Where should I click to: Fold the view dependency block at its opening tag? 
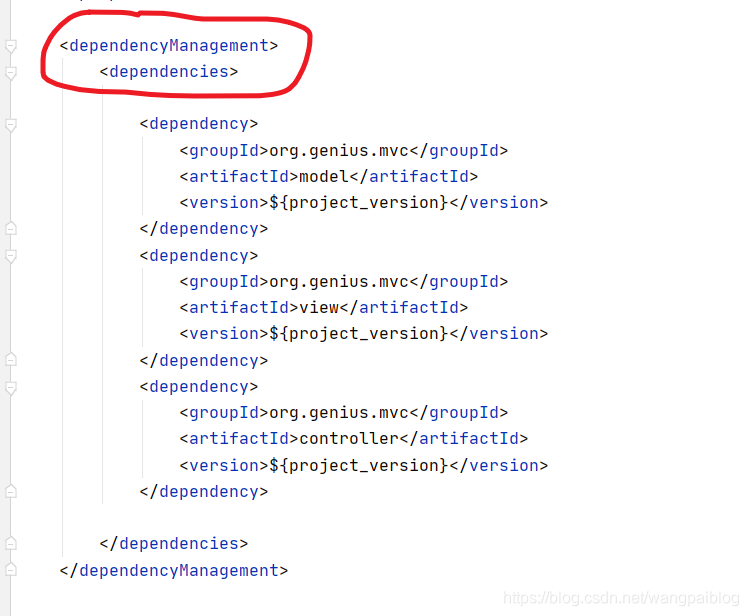[10, 257]
